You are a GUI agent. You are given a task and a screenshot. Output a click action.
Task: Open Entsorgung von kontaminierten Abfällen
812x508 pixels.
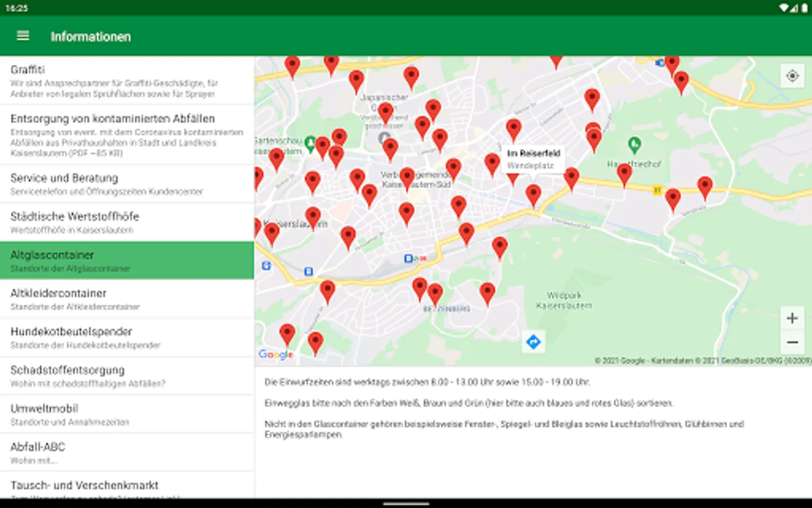[x=127, y=135]
